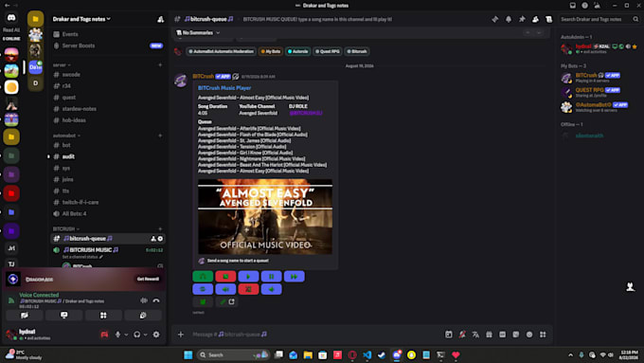
Task: Expand the No Summaries dropdown
Action: [198, 33]
